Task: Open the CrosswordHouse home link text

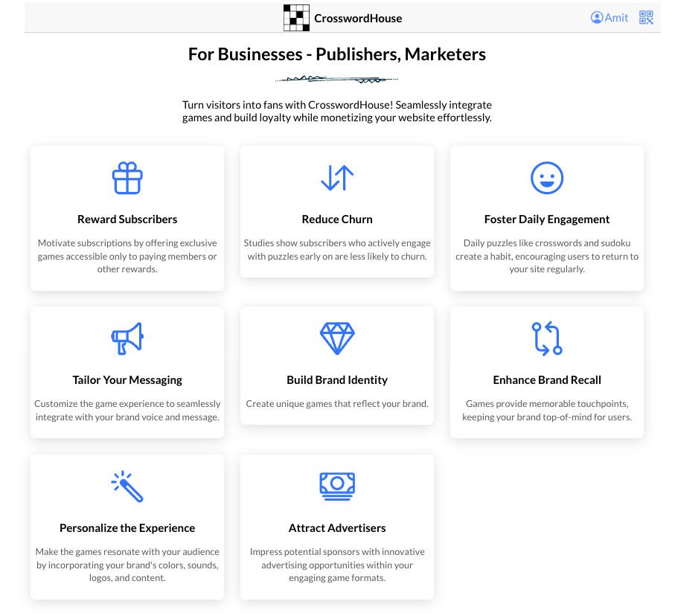Action: coord(358,18)
